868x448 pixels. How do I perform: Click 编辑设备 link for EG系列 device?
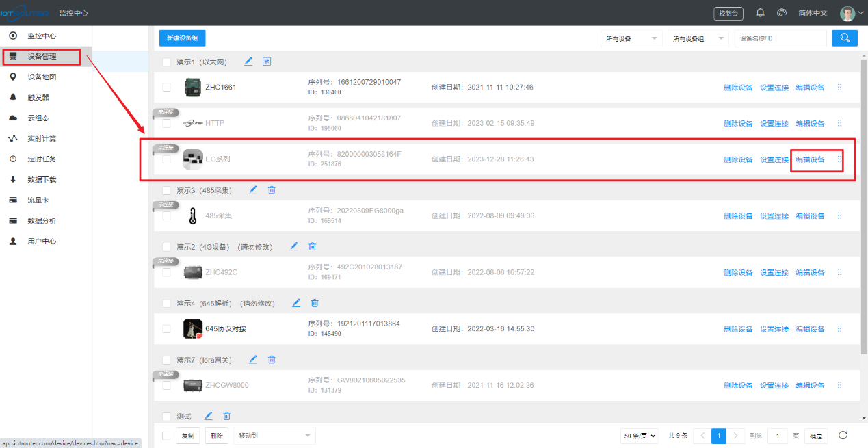(810, 160)
